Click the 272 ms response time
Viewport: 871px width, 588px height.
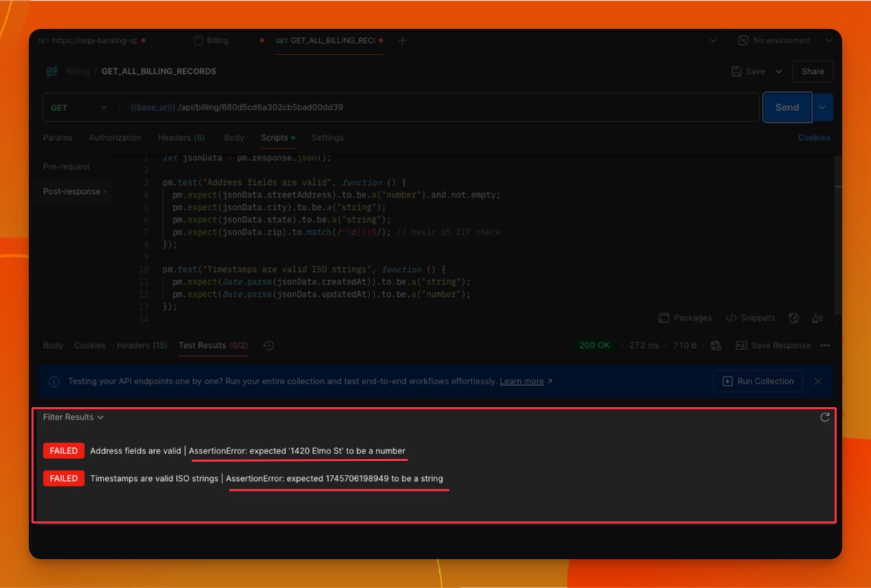(644, 345)
